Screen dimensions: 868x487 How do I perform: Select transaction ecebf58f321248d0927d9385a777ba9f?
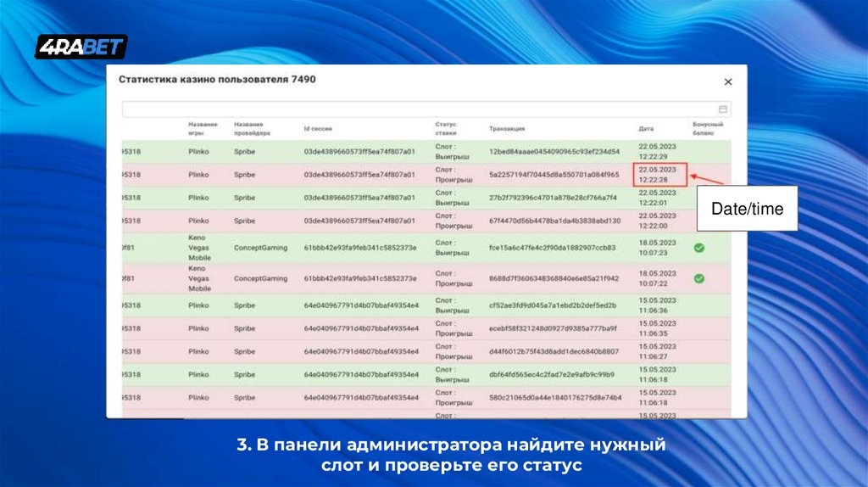[553, 328]
